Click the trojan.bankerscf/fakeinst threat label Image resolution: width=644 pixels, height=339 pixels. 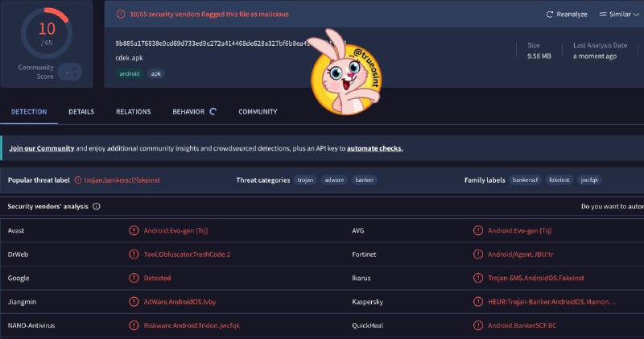tap(122, 180)
